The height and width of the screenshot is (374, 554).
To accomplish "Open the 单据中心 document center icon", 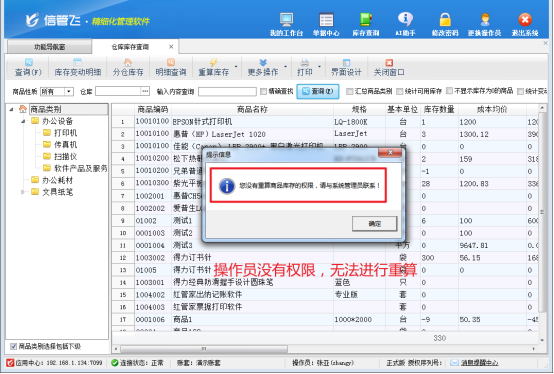I will pos(326,24).
